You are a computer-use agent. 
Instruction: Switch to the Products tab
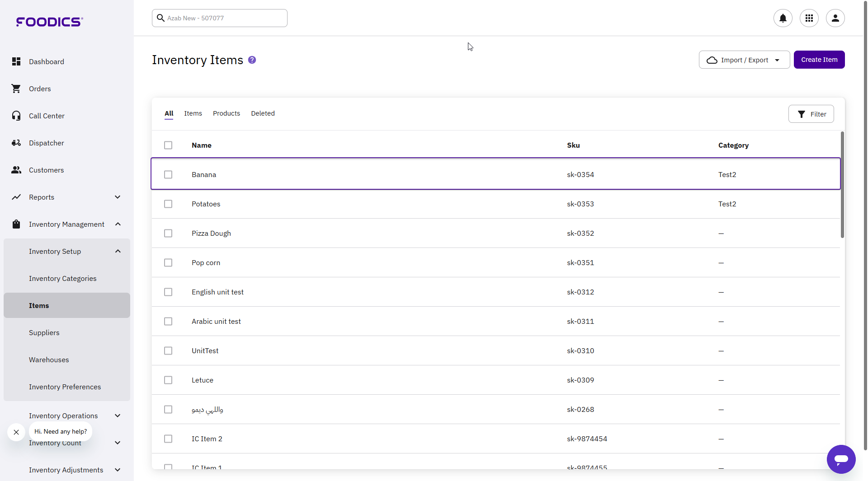click(226, 113)
